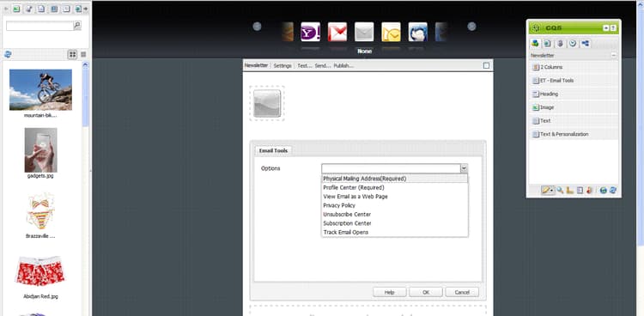
Task: Select the Gmail client preview icon
Action: [337, 32]
